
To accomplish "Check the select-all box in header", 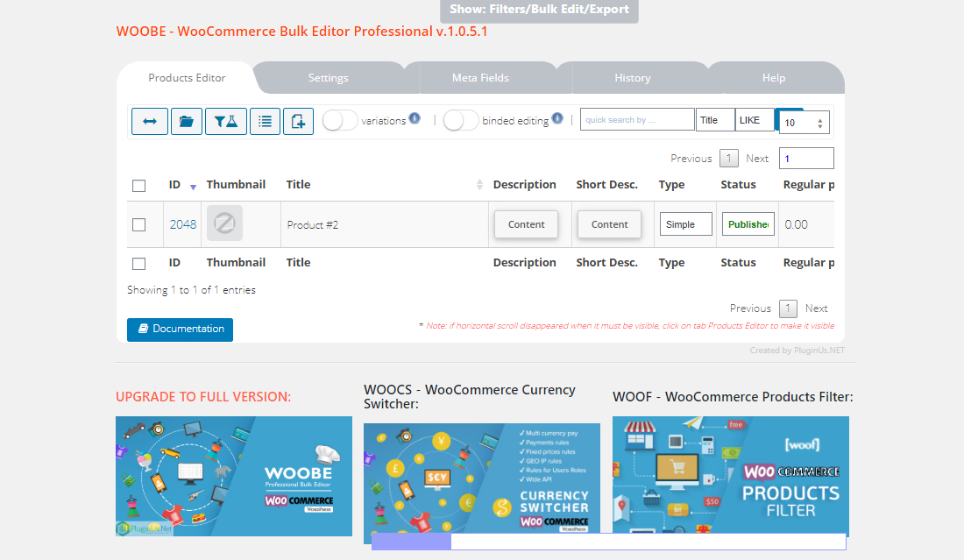I will pos(139,186).
